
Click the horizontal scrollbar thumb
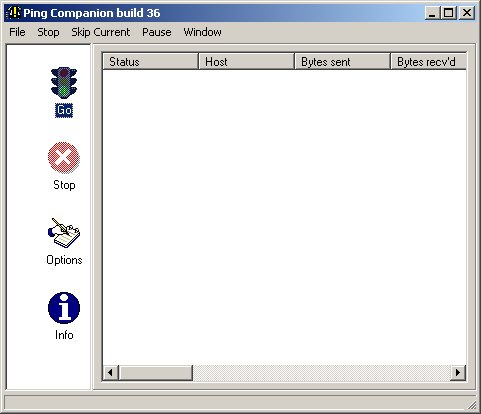(x=156, y=372)
